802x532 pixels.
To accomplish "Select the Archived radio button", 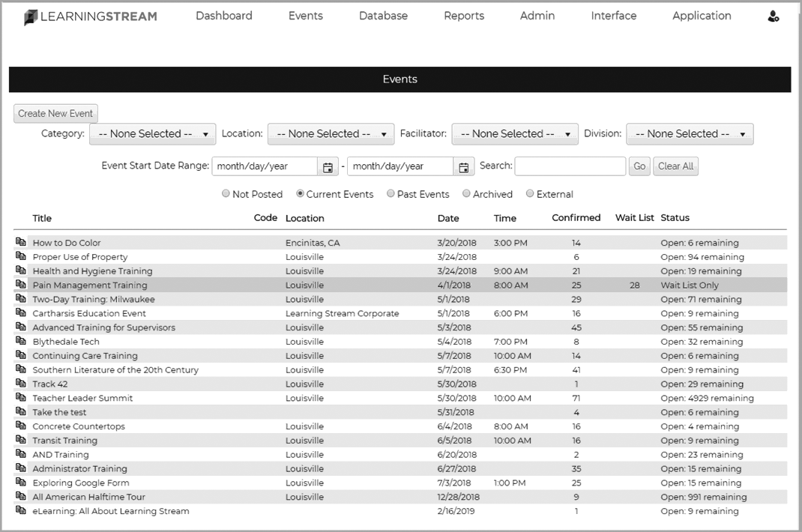I will [466, 193].
